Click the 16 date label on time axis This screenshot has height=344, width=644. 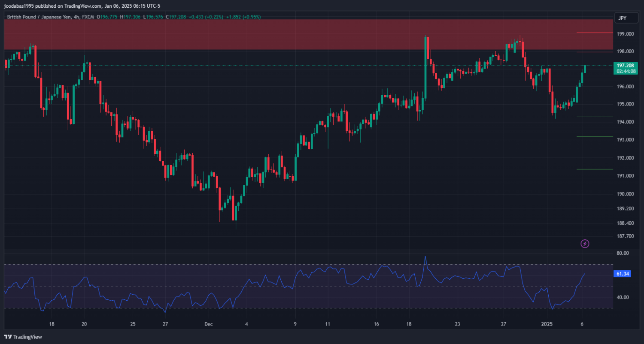tap(376, 324)
